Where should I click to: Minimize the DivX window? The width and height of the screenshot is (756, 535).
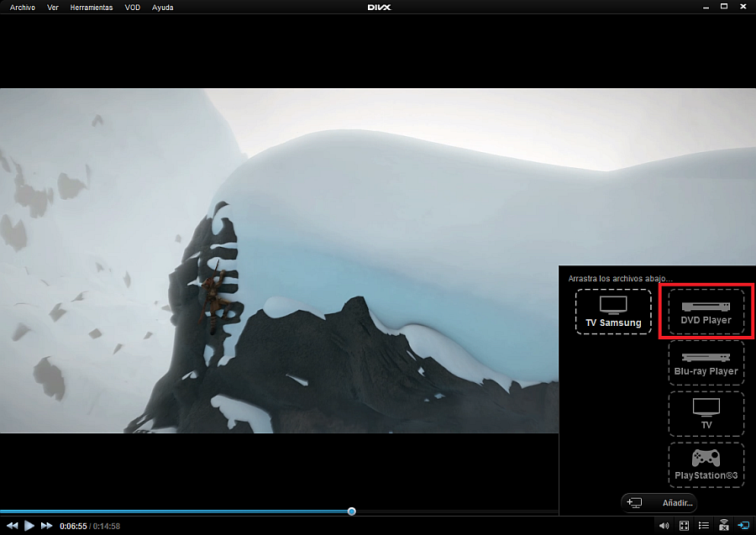[x=706, y=7]
